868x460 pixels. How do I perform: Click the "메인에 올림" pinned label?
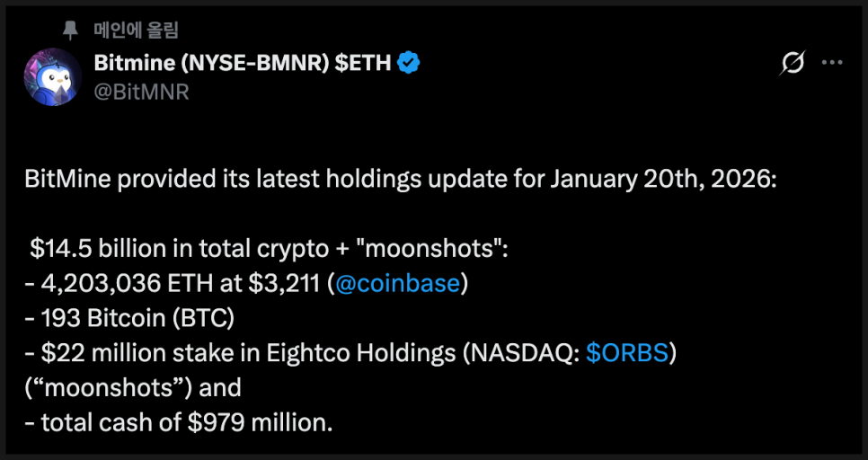(x=136, y=30)
